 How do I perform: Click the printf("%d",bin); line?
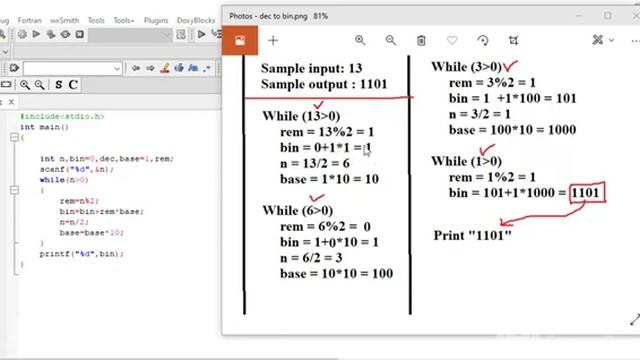(82, 254)
